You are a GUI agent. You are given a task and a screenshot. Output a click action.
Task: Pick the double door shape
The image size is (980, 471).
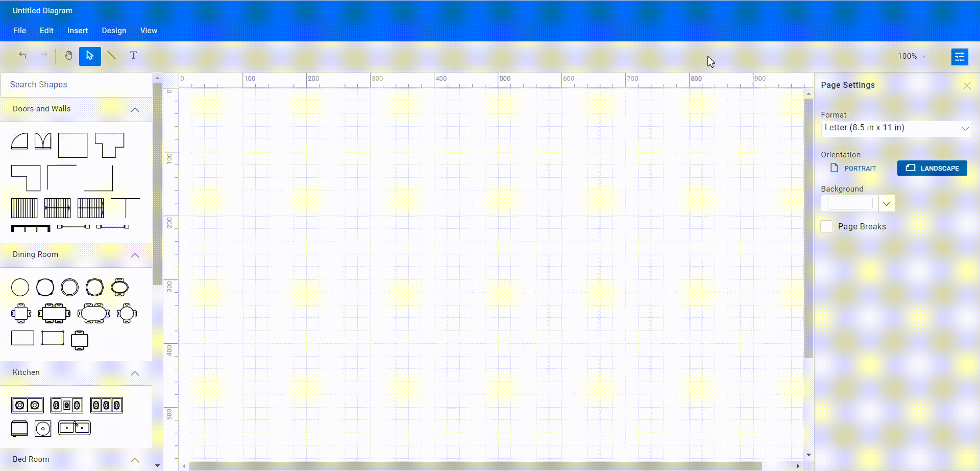43,141
